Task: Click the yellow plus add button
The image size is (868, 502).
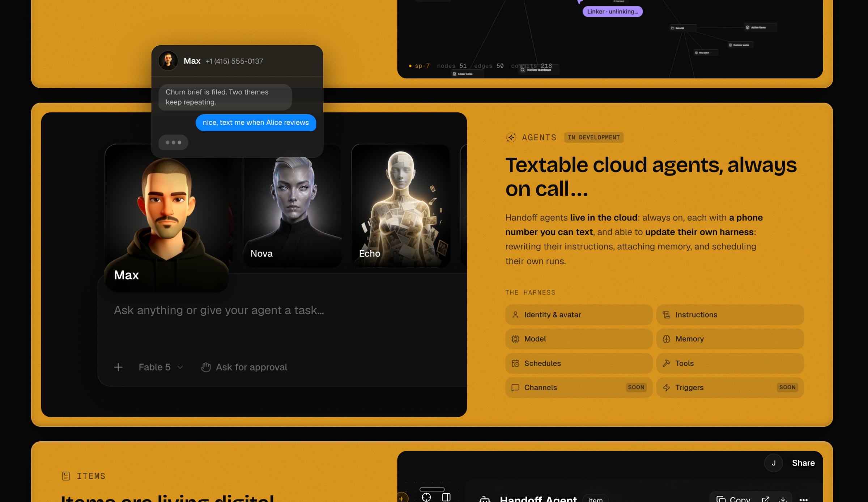Action: point(402,498)
